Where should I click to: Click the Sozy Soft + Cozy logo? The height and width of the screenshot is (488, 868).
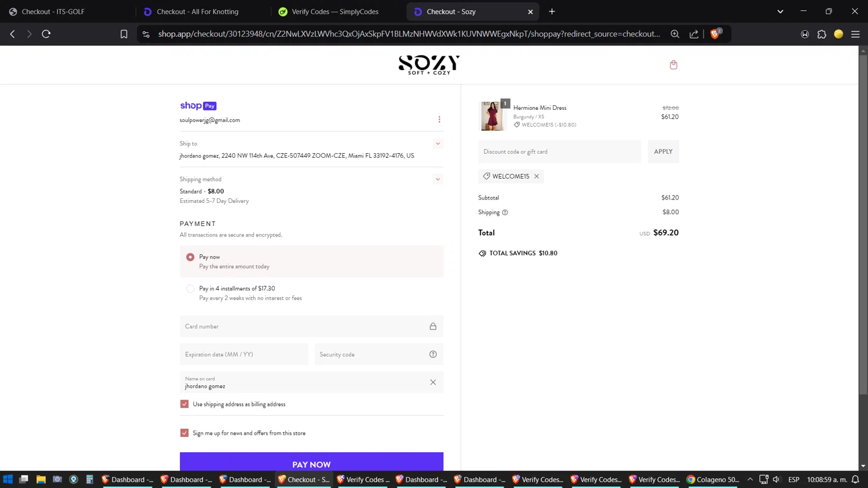point(429,65)
